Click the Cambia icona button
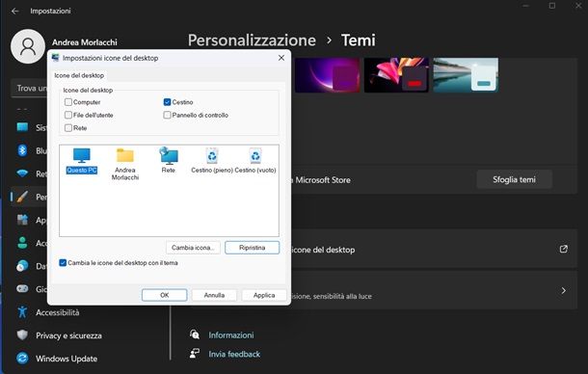The image size is (588, 374). [193, 248]
